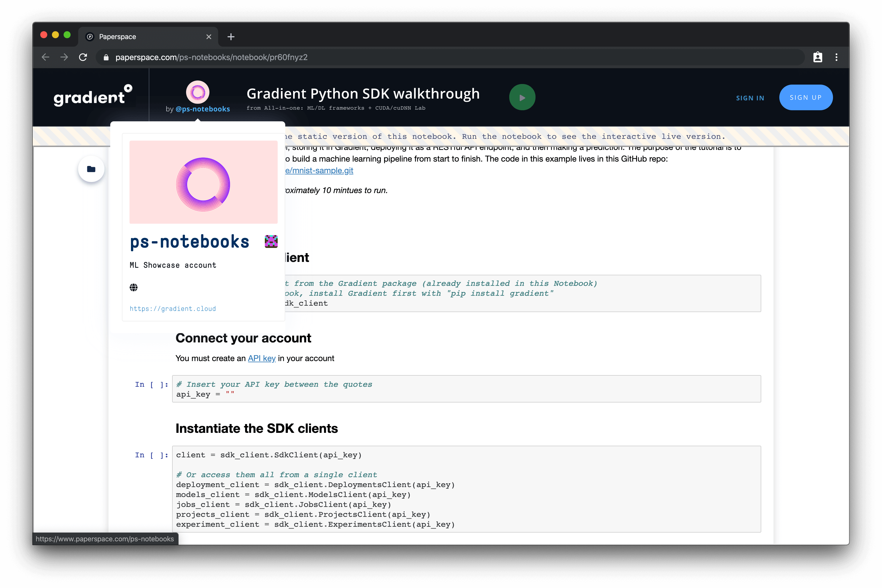Click the Gradient logo
The width and height of the screenshot is (882, 588).
point(93,96)
